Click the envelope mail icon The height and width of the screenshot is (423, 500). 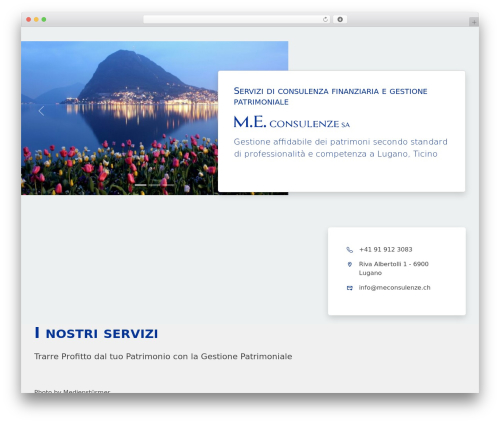point(349,288)
